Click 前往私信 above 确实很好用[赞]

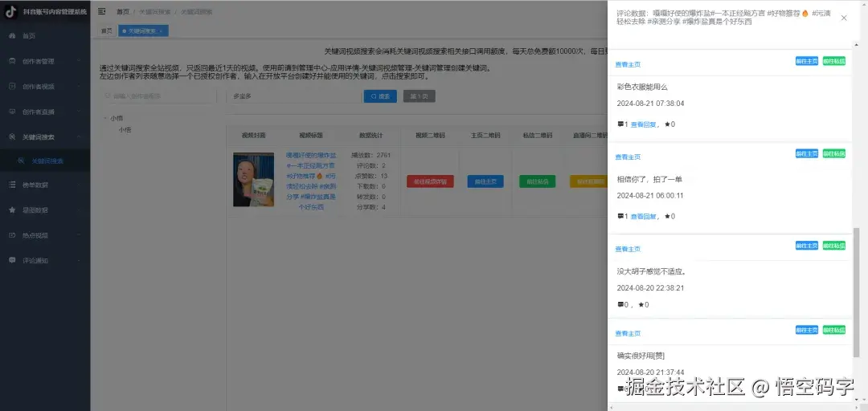click(x=833, y=330)
